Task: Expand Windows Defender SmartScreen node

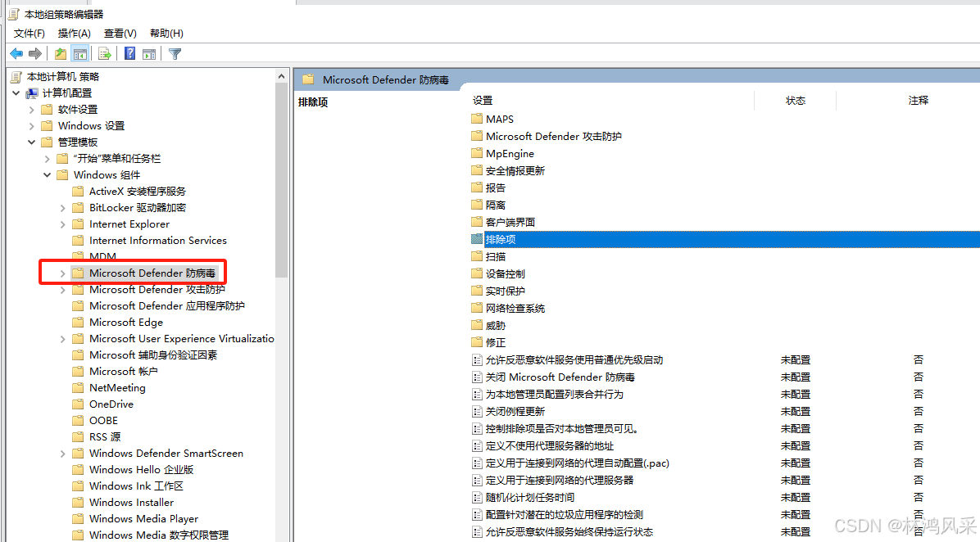Action: [62, 454]
